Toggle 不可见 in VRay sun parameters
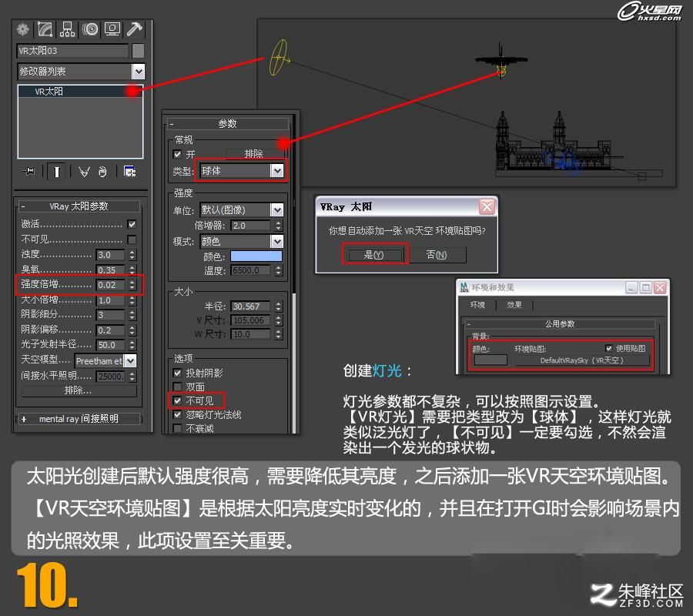The image size is (693, 616). coord(132,239)
